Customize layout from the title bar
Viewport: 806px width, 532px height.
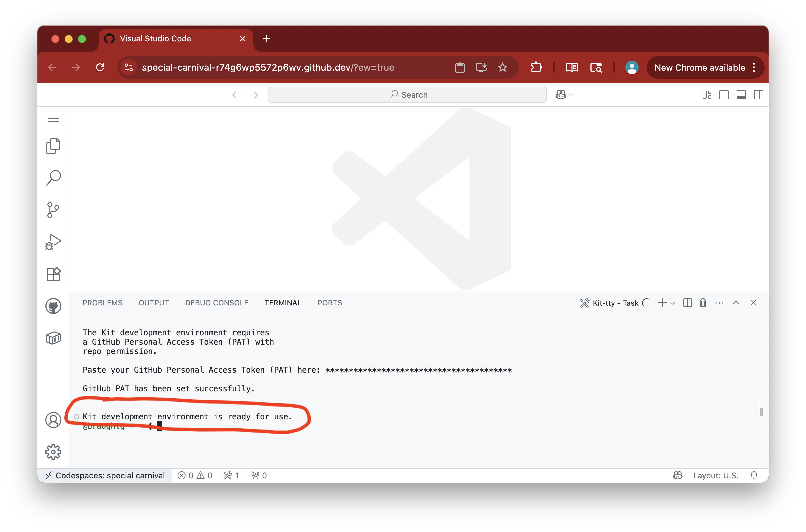point(707,95)
